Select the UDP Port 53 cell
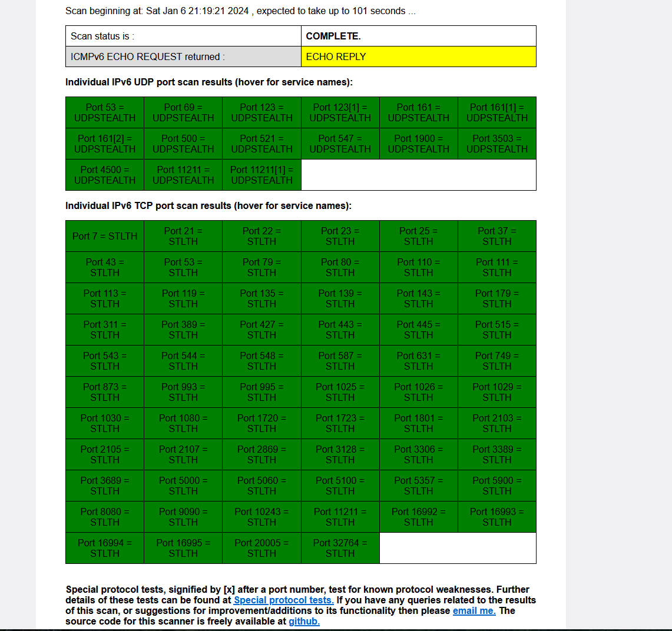672x631 pixels. [105, 112]
